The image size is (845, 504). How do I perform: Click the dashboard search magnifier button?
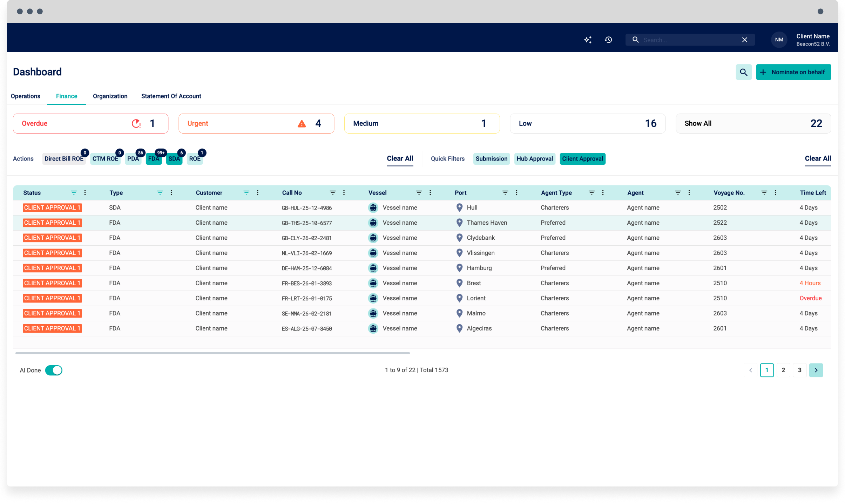click(x=743, y=72)
